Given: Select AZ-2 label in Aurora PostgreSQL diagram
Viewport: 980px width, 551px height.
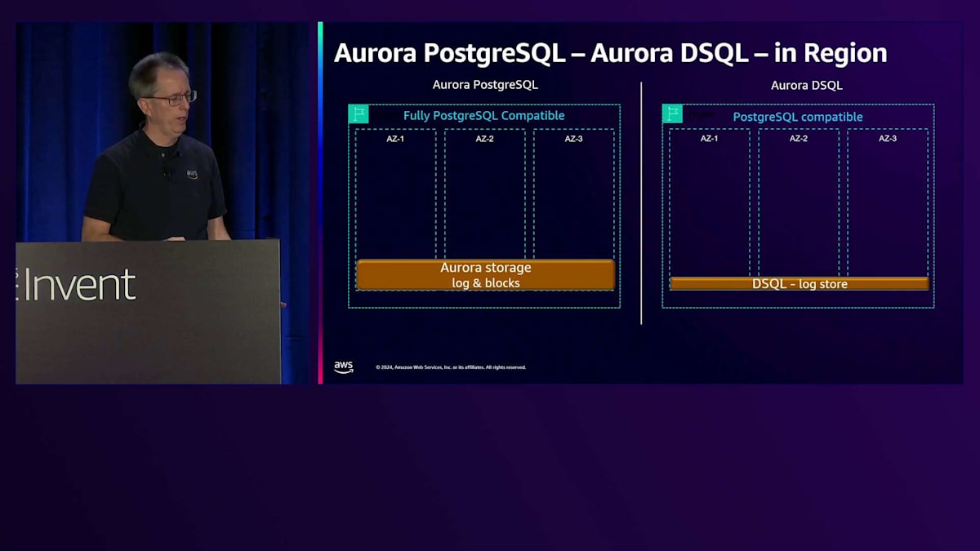Looking at the screenshot, I should pos(484,139).
